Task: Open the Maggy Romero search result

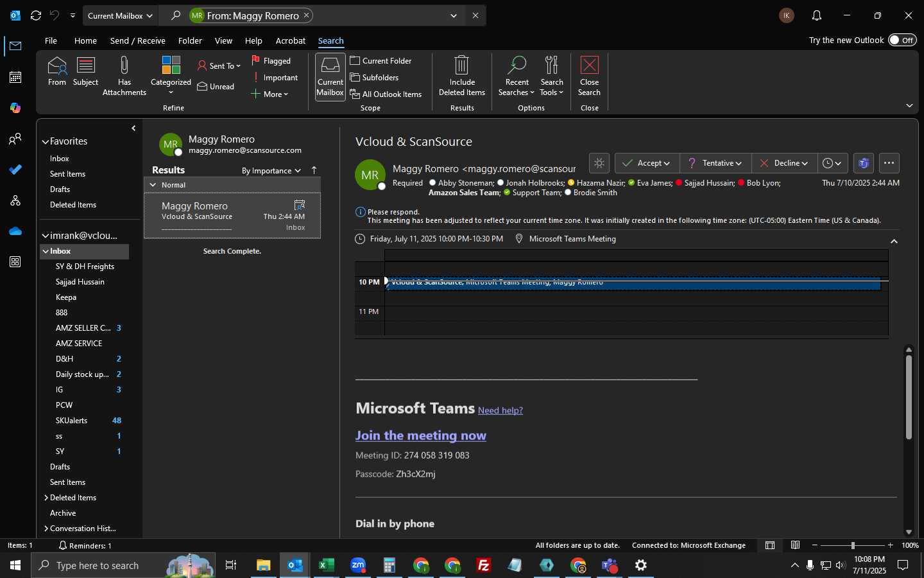Action: point(232,216)
